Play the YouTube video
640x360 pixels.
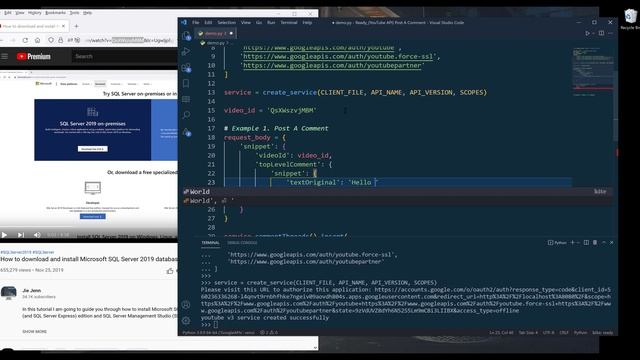(x=4, y=235)
